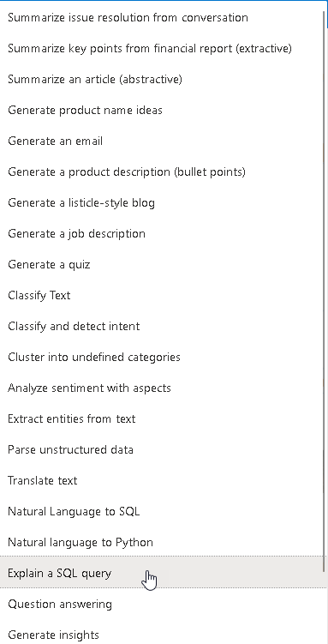Select Summarize issue resolution from conversation
This screenshot has width=328, height=644.
[162, 18]
